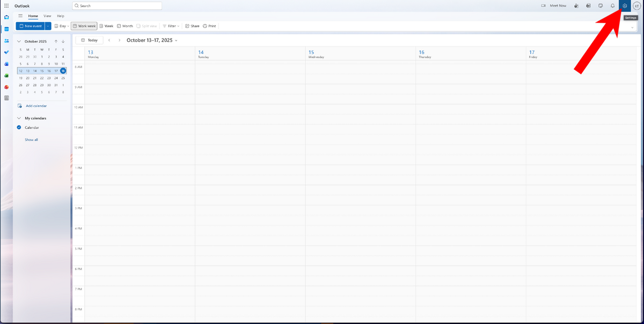
Task: Open the Filter dropdown
Action: pos(171,26)
